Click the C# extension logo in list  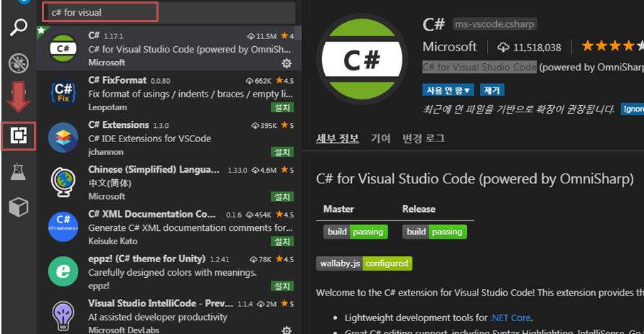coord(63,48)
